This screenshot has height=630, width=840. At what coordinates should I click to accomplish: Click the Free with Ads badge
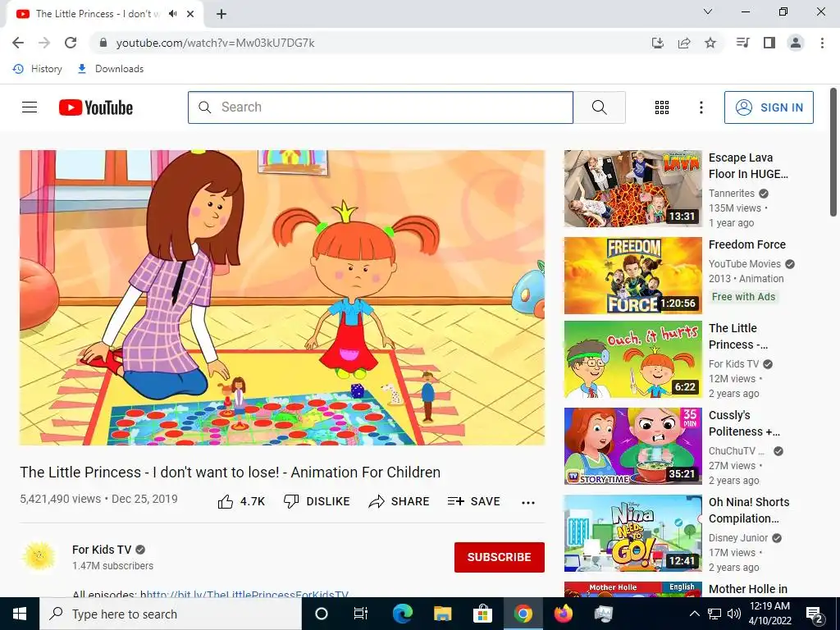[x=743, y=297]
